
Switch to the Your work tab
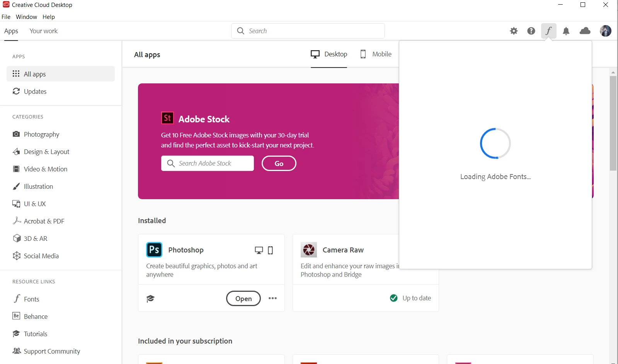[44, 31]
